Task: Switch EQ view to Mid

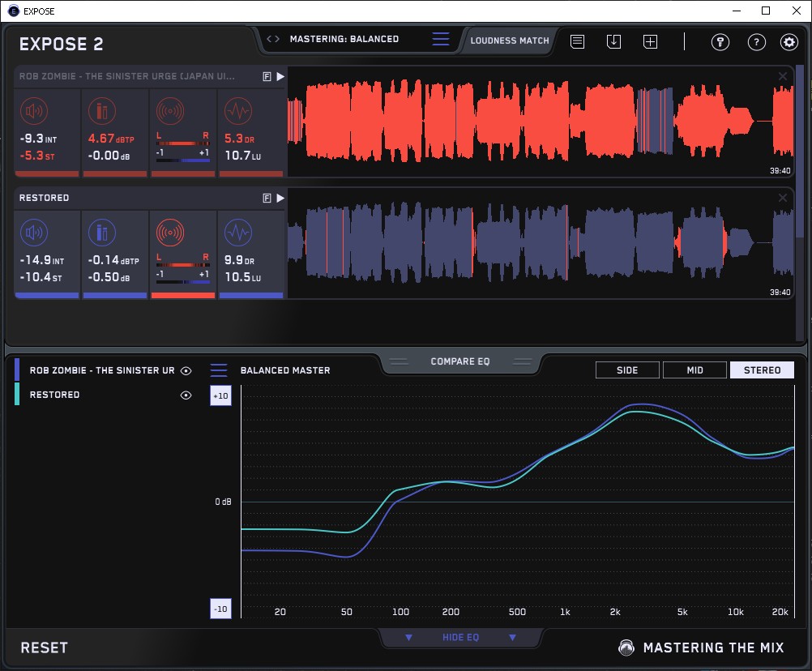Action: point(694,370)
